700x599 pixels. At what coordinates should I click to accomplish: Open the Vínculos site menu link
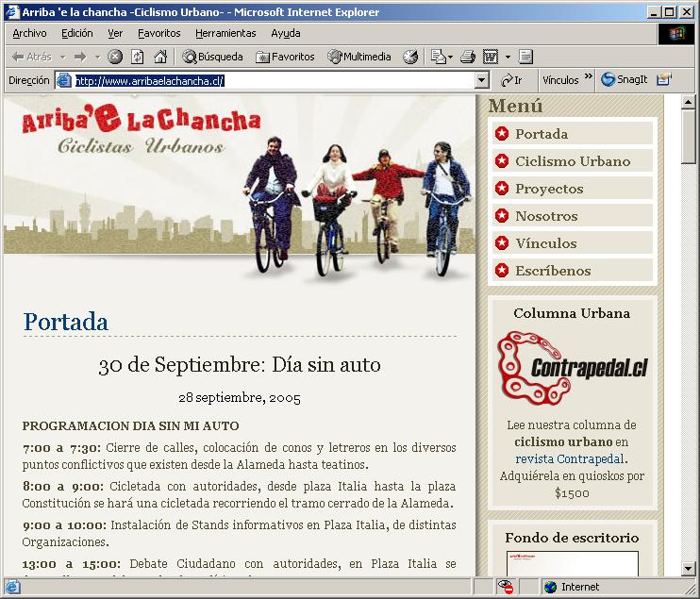573,243
